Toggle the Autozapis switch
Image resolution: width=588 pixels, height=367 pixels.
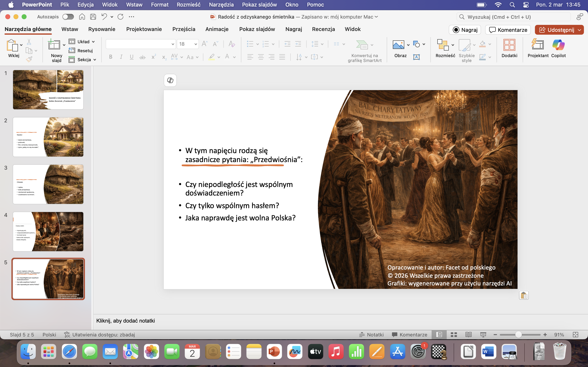(x=68, y=17)
